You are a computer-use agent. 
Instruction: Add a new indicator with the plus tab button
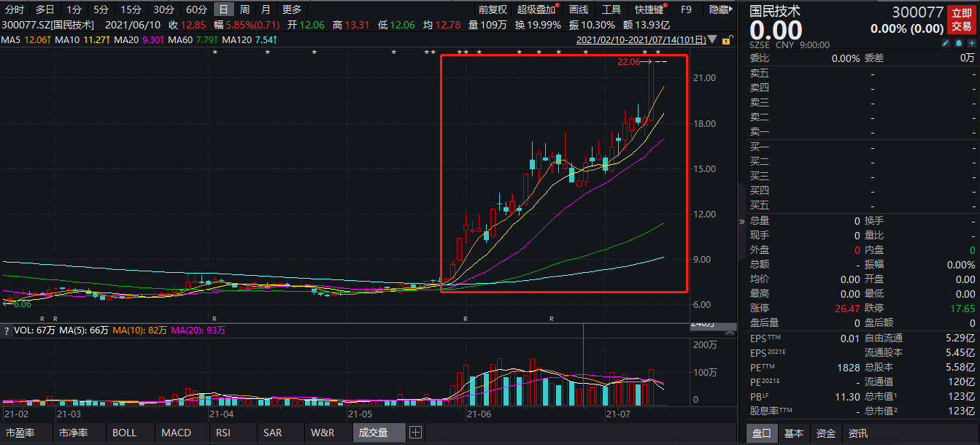pyautogui.click(x=415, y=433)
